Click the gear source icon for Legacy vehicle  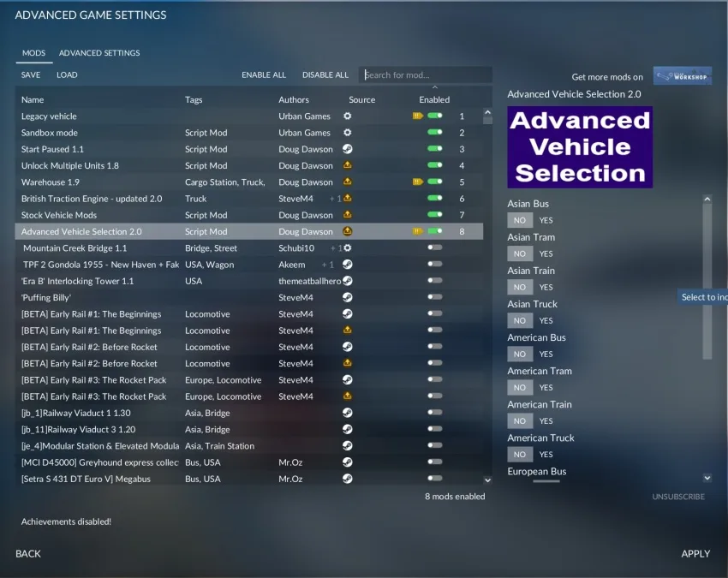coord(347,116)
